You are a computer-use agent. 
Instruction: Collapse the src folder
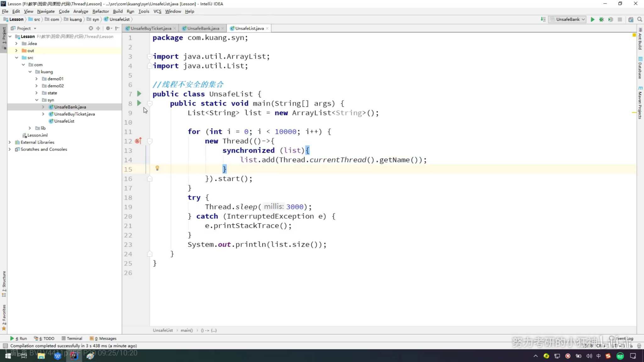click(x=16, y=58)
